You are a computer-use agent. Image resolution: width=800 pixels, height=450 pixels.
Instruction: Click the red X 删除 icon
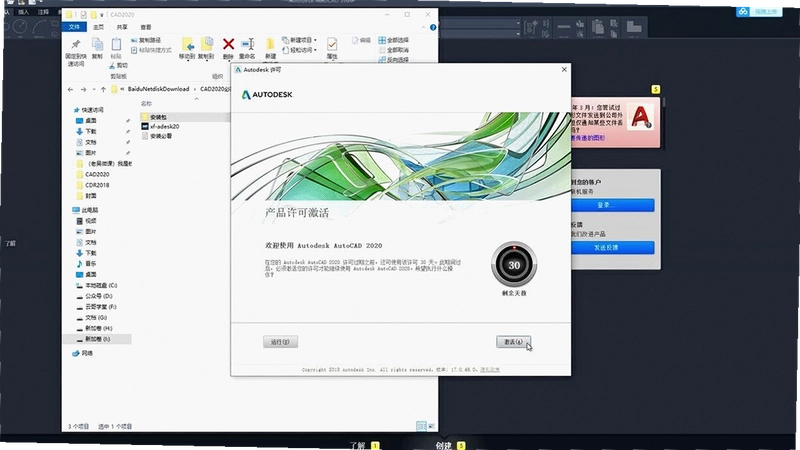point(228,44)
